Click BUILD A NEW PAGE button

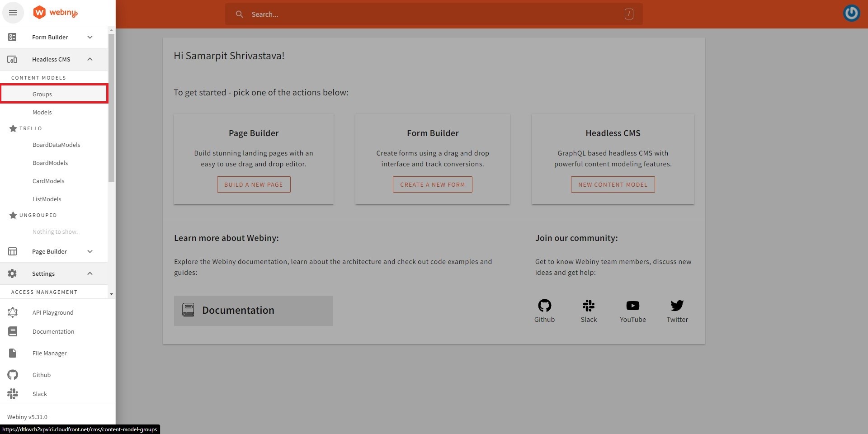254,184
